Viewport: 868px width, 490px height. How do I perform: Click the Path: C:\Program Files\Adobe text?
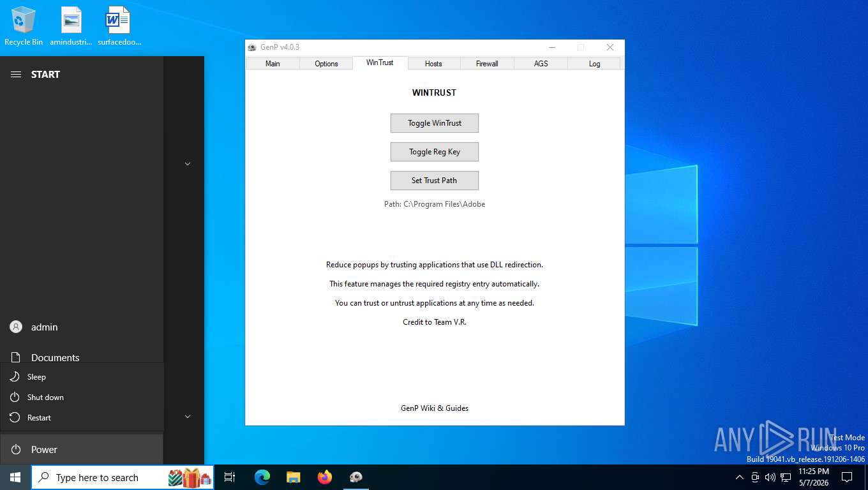(x=435, y=204)
